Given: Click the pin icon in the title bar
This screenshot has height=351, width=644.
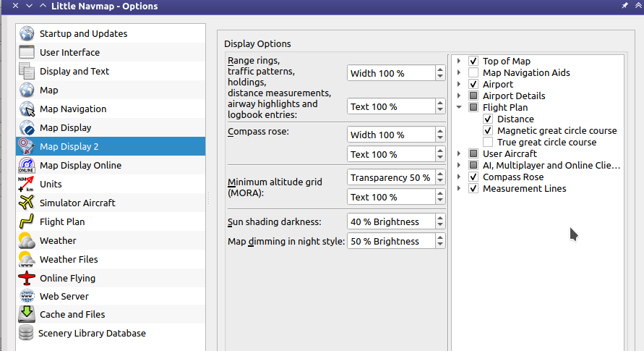Looking at the screenshot, I should pyautogui.click(x=624, y=5).
